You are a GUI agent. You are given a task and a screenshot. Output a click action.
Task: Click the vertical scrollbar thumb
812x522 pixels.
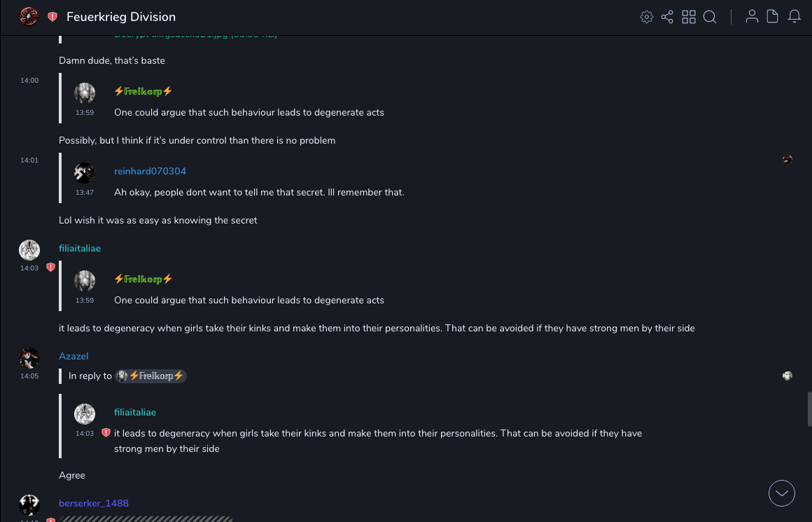pos(809,408)
